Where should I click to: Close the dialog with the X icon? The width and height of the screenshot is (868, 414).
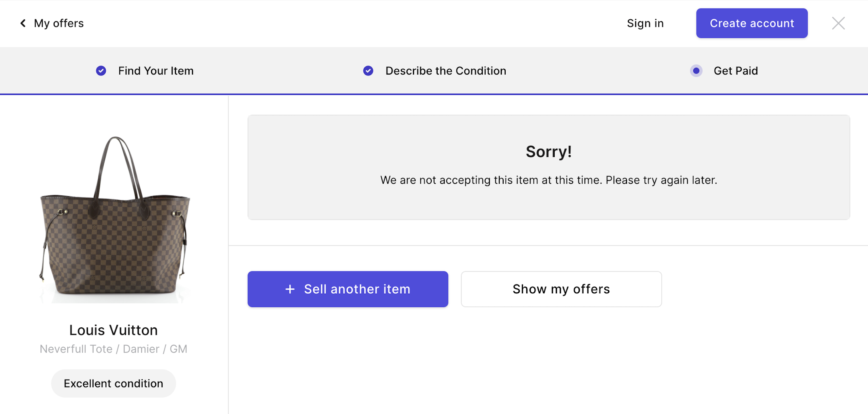pos(838,23)
